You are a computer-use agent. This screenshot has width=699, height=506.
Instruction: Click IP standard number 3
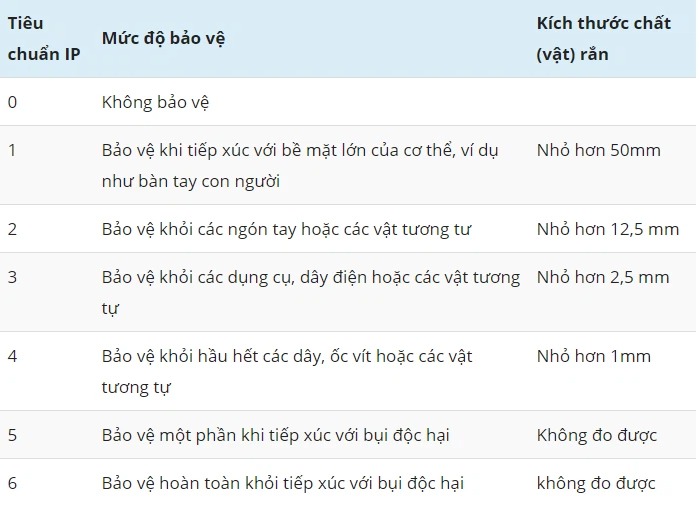[12, 277]
